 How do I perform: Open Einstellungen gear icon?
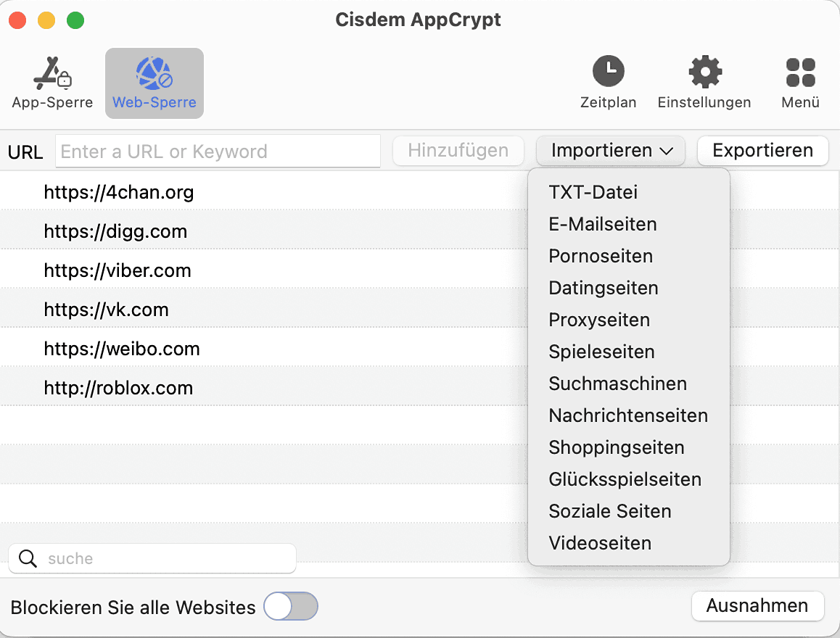705,71
